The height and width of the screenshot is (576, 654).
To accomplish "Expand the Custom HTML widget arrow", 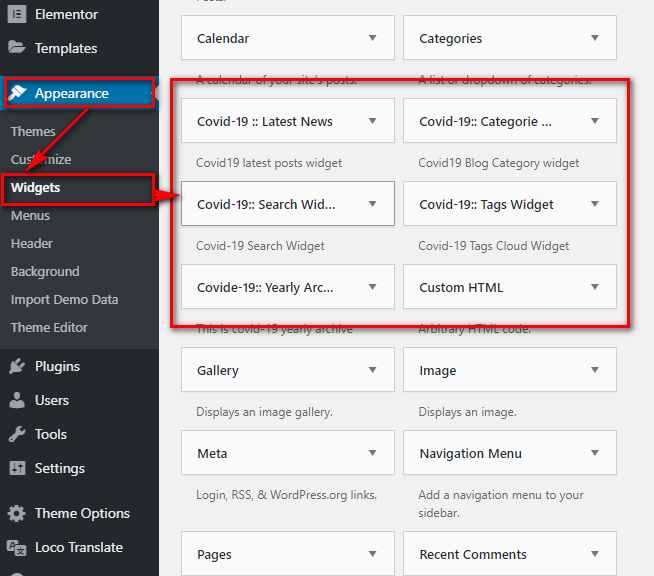I will click(595, 287).
